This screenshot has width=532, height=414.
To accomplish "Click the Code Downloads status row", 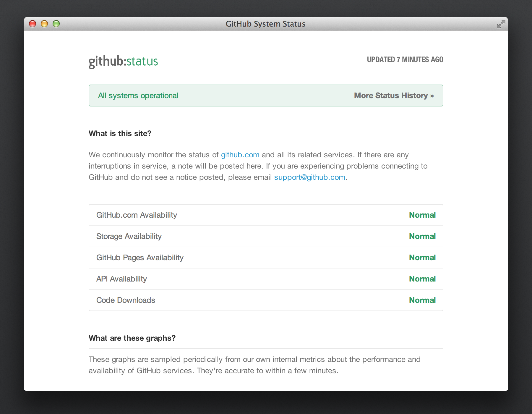I will pyautogui.click(x=126, y=300).
